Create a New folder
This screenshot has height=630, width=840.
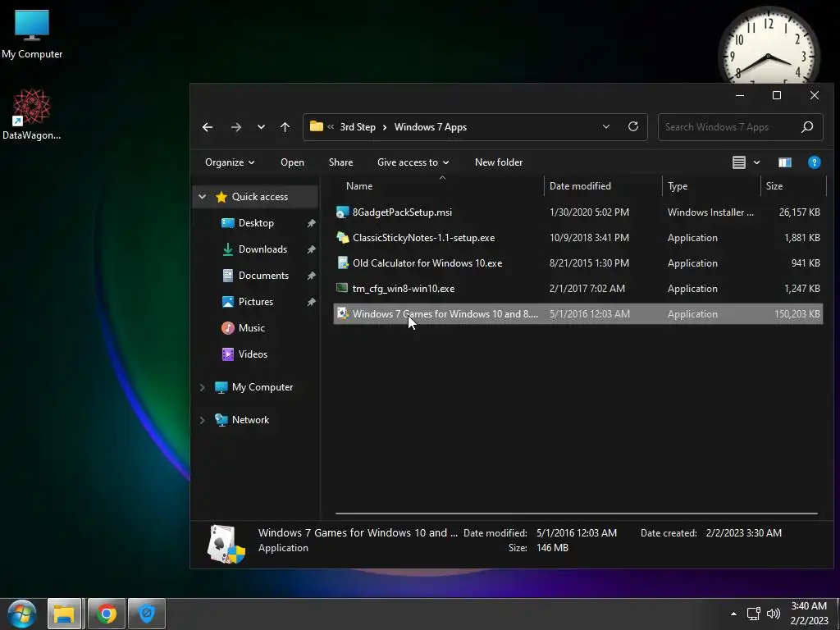pos(499,162)
